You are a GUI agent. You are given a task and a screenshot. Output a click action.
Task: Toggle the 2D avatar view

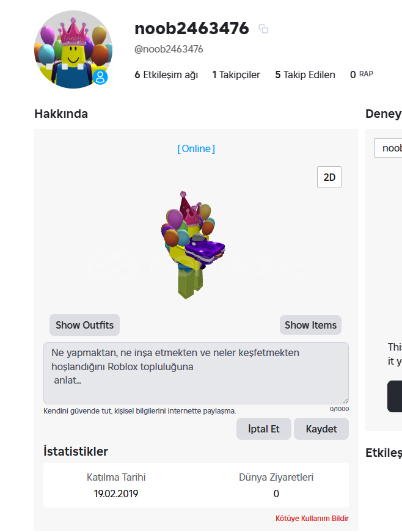coord(329,177)
